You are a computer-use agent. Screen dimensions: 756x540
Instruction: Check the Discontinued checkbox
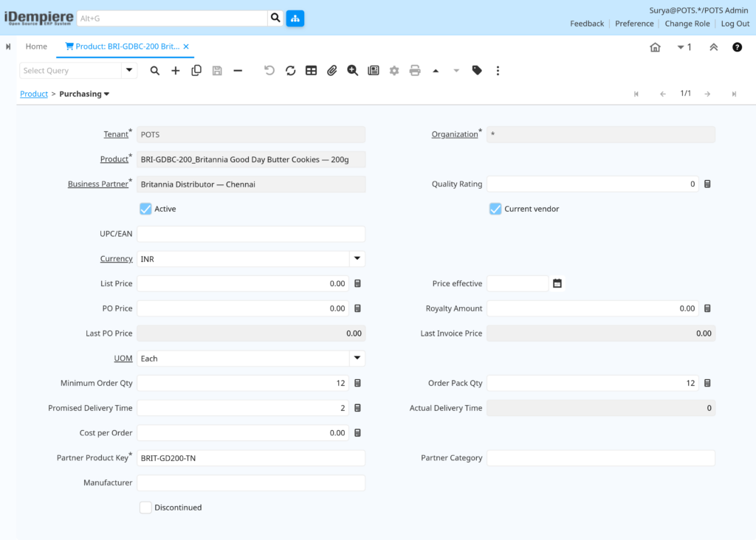[145, 508]
